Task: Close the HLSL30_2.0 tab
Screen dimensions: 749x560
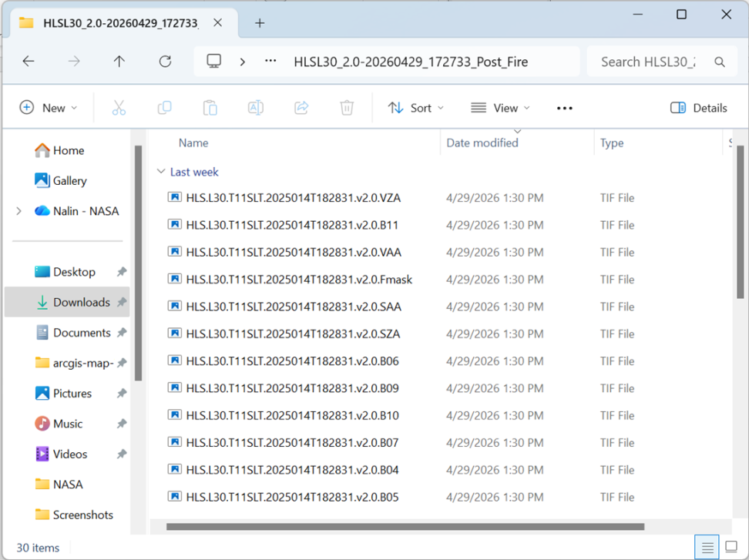Action: click(x=217, y=22)
